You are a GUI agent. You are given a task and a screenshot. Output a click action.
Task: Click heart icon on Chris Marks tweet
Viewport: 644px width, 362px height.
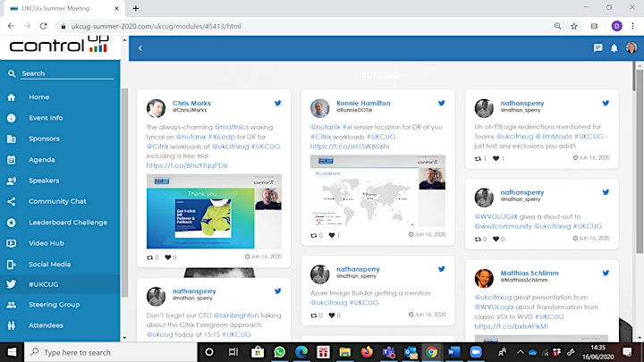(x=168, y=257)
